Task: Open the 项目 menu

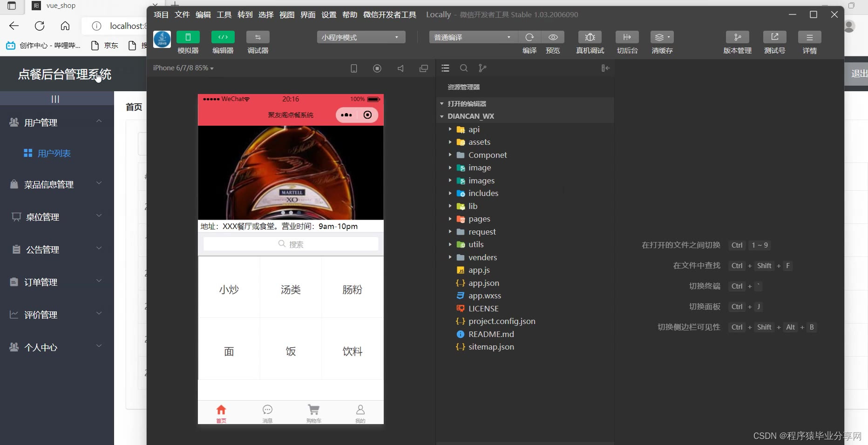Action: point(161,15)
